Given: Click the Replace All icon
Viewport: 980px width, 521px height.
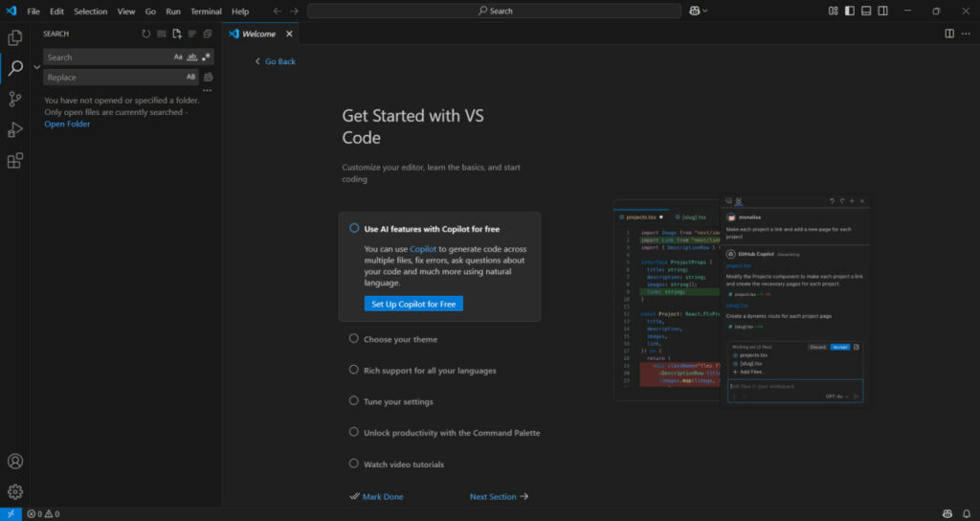Looking at the screenshot, I should (x=208, y=77).
